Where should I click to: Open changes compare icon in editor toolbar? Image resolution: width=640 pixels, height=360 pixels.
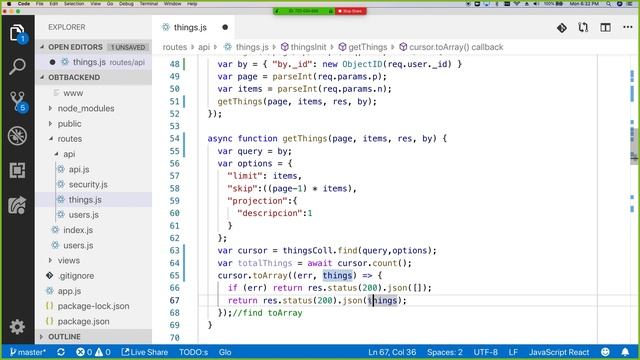point(583,27)
